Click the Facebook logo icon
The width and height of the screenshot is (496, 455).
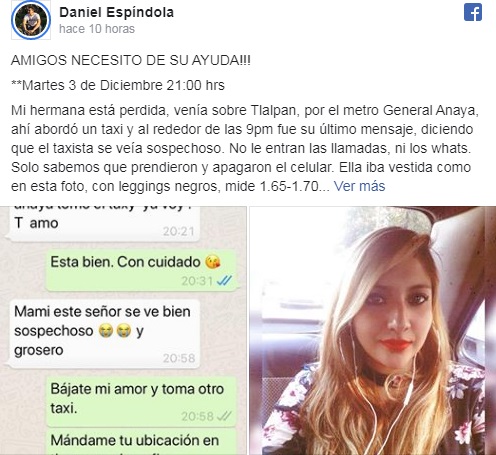tap(473, 12)
